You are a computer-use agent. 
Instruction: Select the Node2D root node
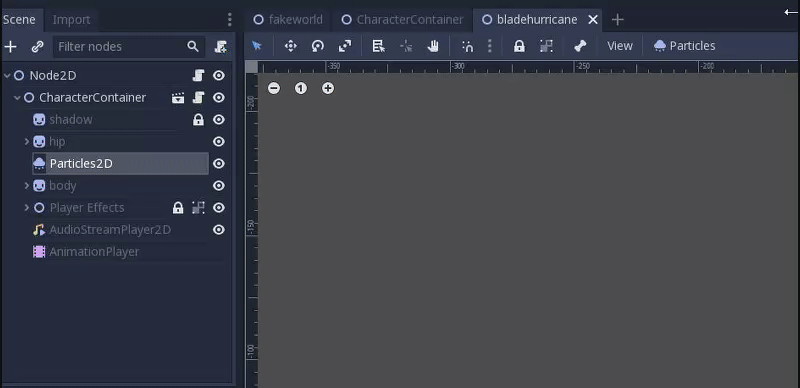tap(53, 76)
